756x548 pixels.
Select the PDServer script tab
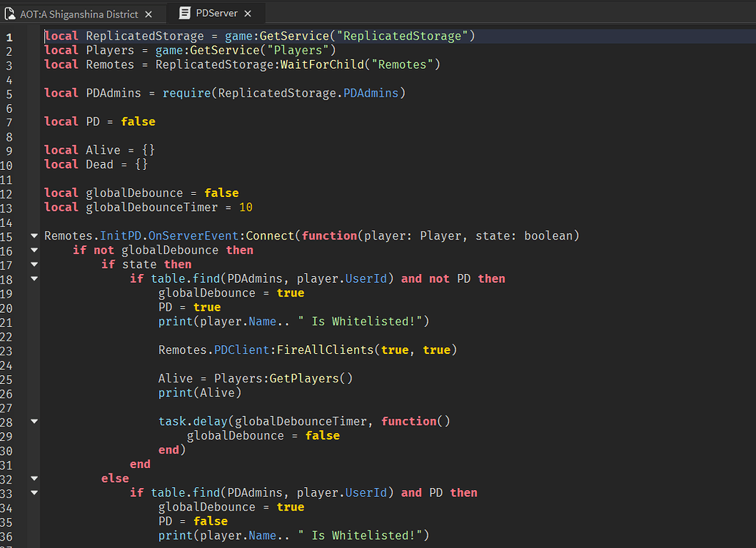[x=218, y=14]
